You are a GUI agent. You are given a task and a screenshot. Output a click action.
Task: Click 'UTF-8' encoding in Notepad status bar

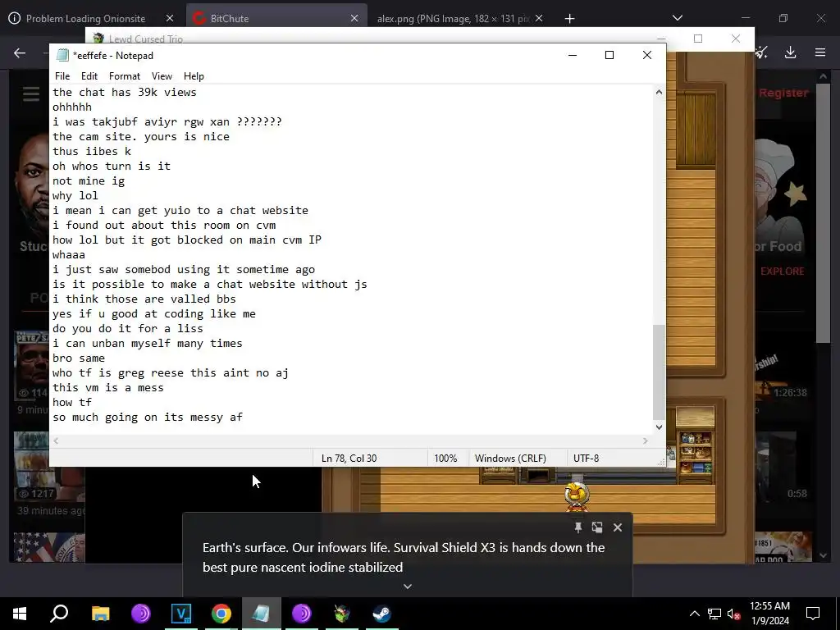pos(586,459)
